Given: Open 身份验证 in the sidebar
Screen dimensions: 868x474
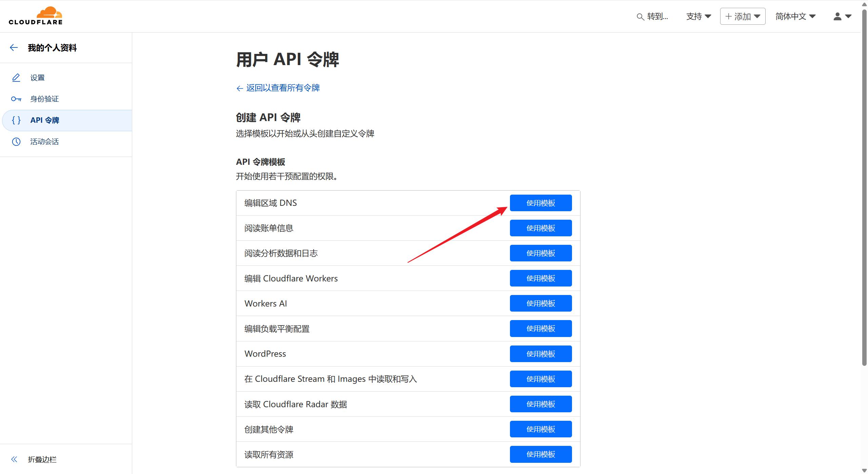Looking at the screenshot, I should coord(44,99).
